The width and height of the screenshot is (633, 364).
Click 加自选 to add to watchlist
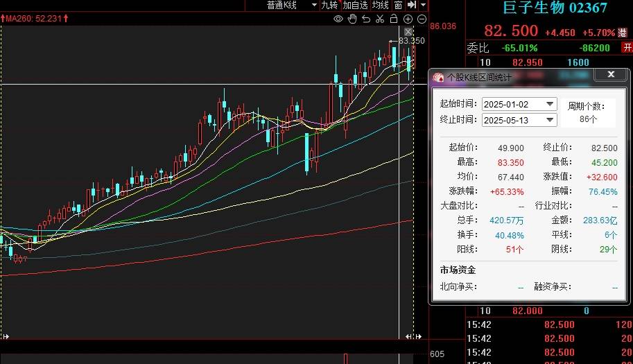point(355,5)
